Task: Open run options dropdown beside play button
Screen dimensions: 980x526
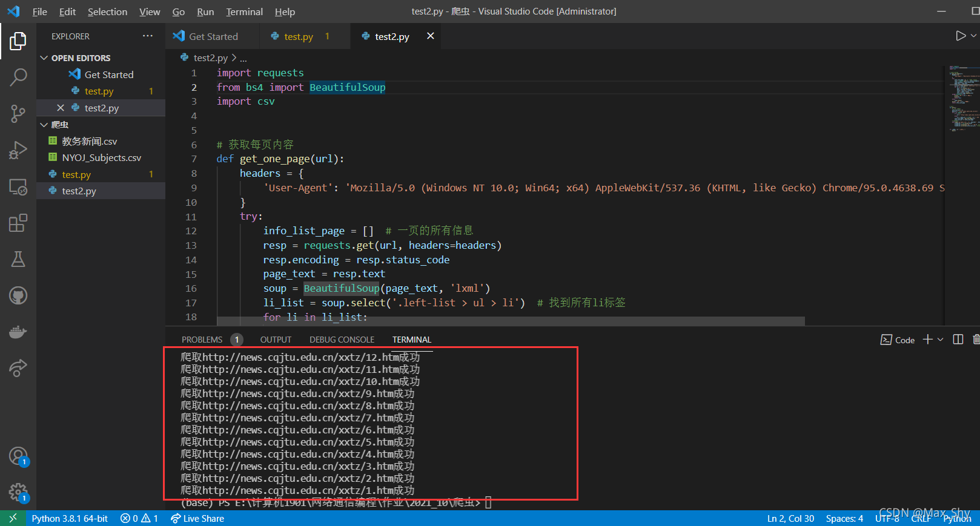Action: [x=973, y=36]
